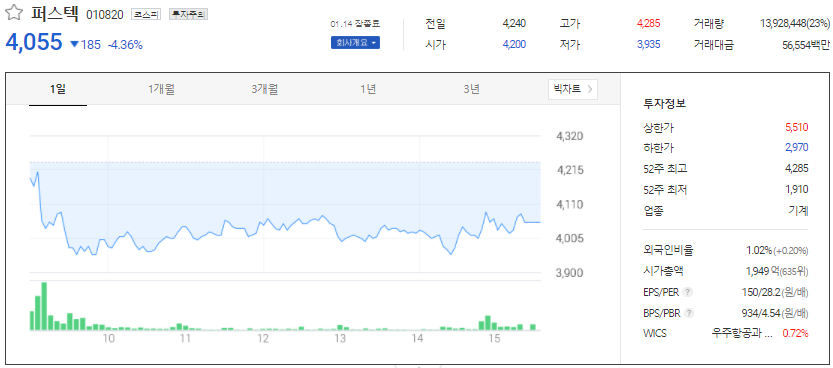Screen dimensions: 833x368
Task: Click the 거래대금 value 56,554백만
Action: 806,45
